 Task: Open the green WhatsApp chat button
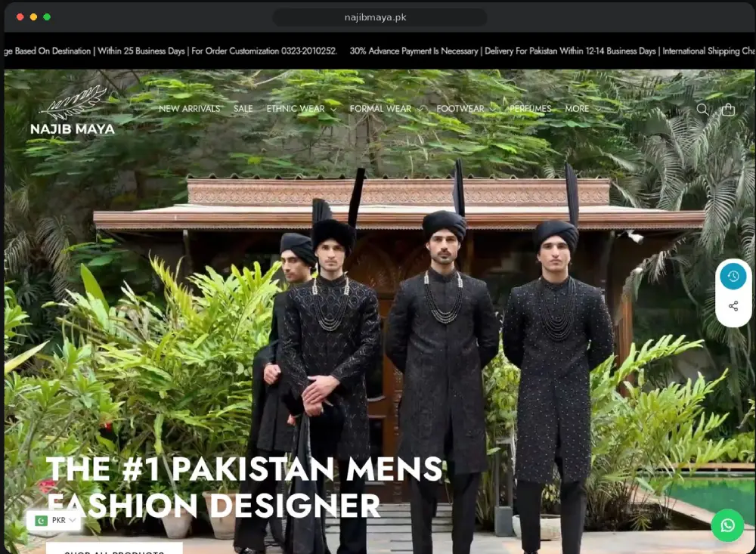click(727, 525)
